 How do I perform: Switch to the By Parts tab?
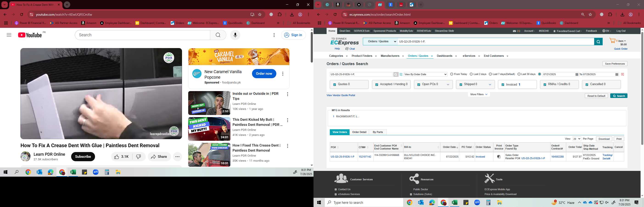(378, 132)
